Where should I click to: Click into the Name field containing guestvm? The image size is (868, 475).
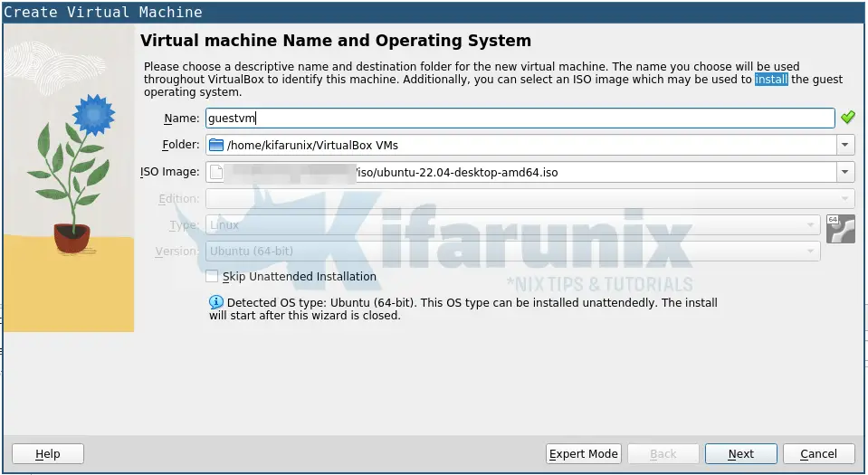pyautogui.click(x=520, y=118)
